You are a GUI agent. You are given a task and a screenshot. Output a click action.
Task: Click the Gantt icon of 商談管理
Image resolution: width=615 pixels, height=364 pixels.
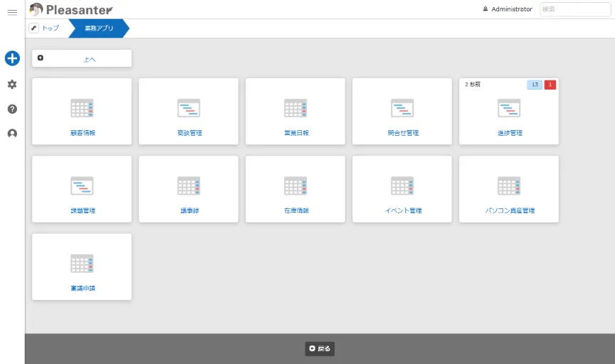189,108
